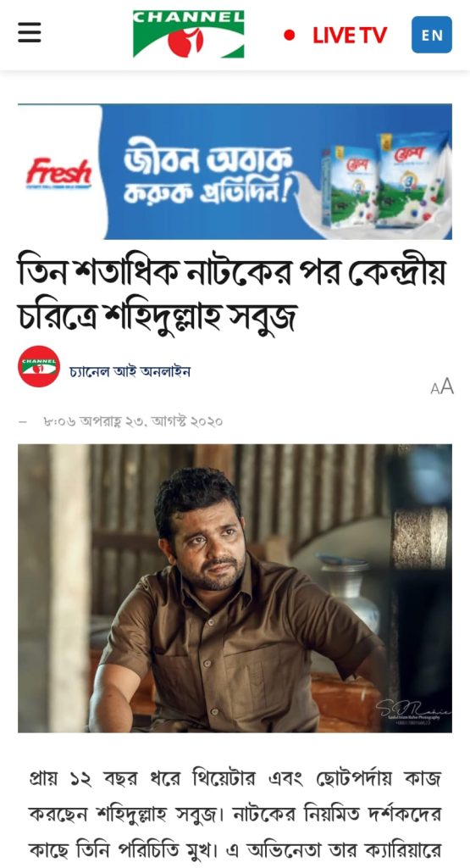This screenshot has width=470, height=868.
Task: Open the hamburger navigation menu
Action: click(x=30, y=33)
